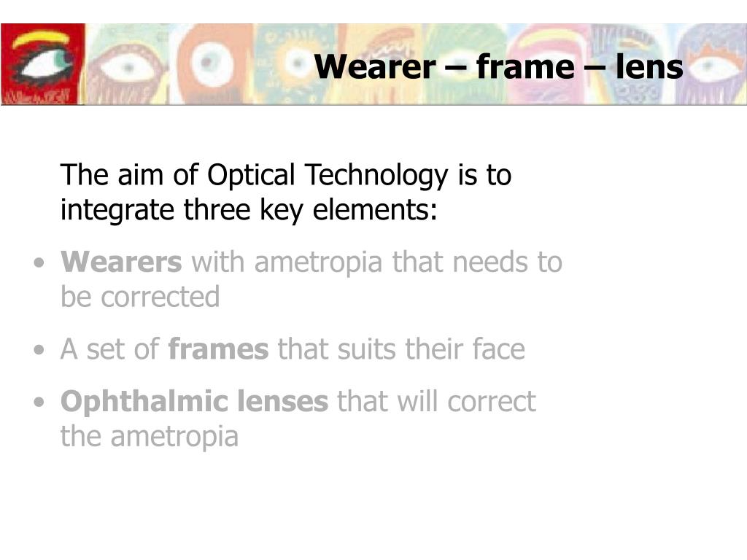
Task: Click the bold word "Wearers"
Action: click(121, 262)
